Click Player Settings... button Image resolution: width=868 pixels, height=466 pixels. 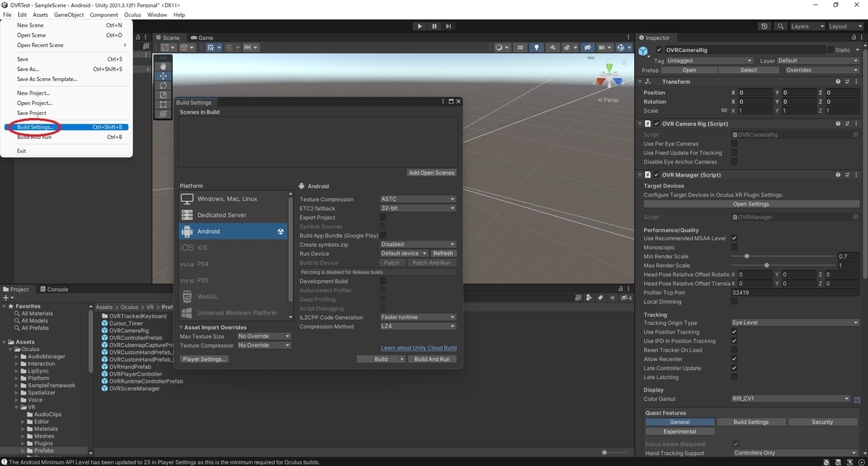click(x=205, y=359)
